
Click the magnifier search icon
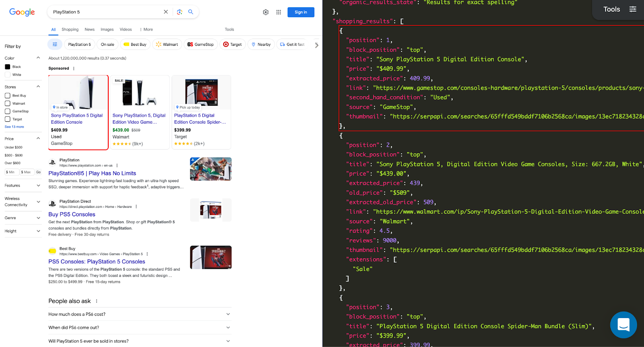point(191,12)
